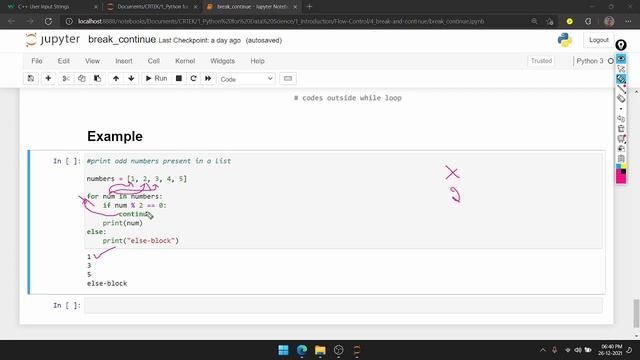Pick the cyan color swatch
This screenshot has height=360, width=640.
coord(618,166)
